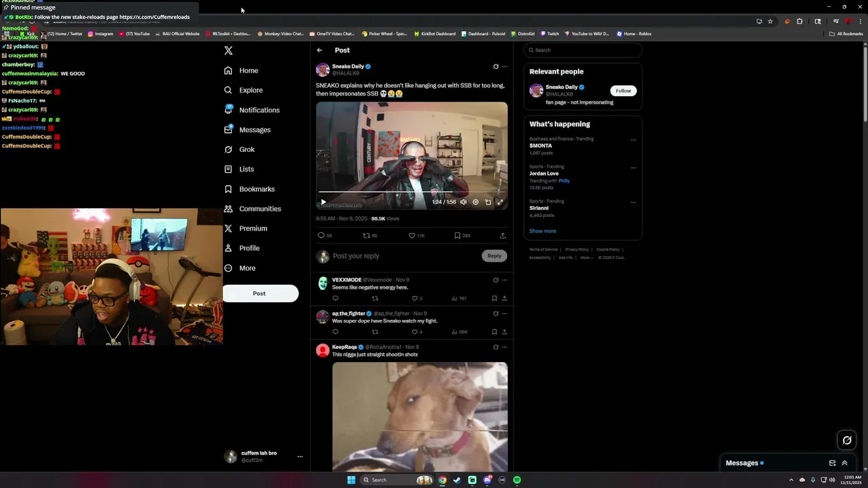Open Communities in the sidebar
This screenshot has height=488, width=868.
pos(252,209)
